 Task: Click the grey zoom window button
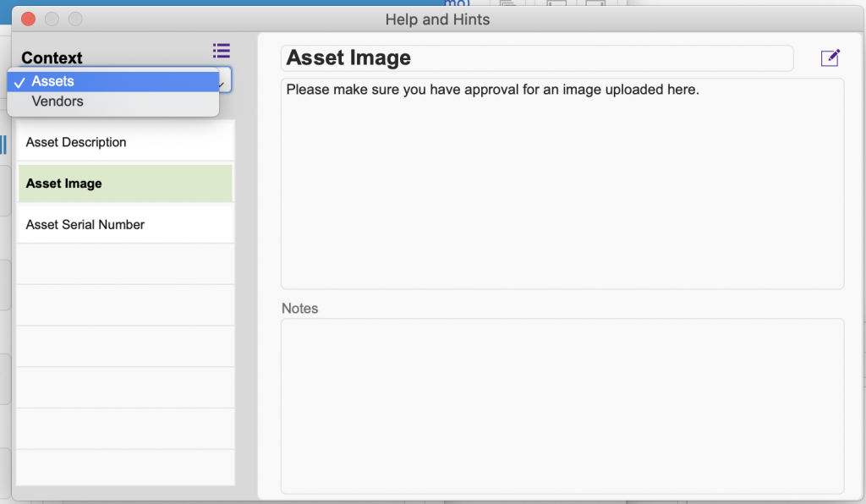pos(75,19)
